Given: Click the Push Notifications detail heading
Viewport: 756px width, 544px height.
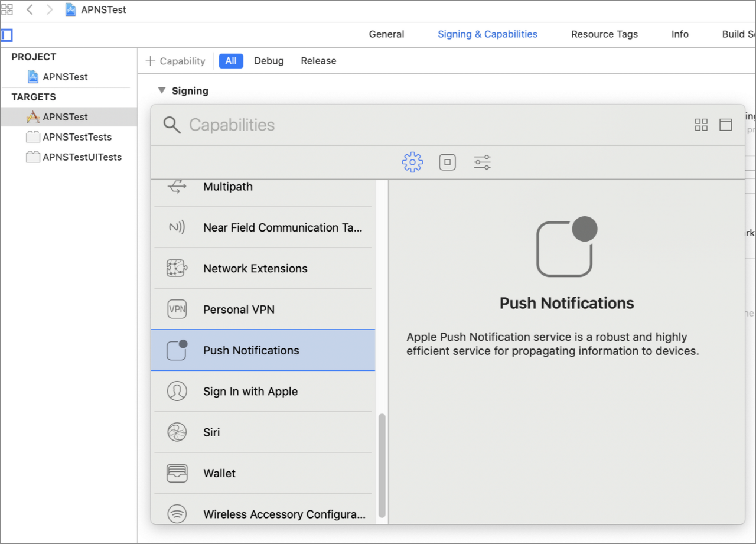Looking at the screenshot, I should point(566,303).
